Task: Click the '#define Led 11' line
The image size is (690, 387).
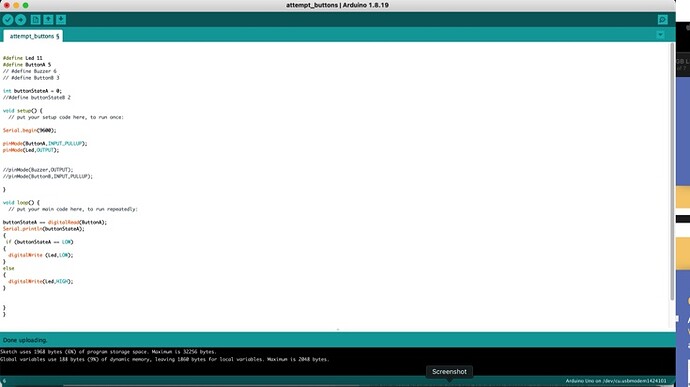Action: (x=23, y=58)
